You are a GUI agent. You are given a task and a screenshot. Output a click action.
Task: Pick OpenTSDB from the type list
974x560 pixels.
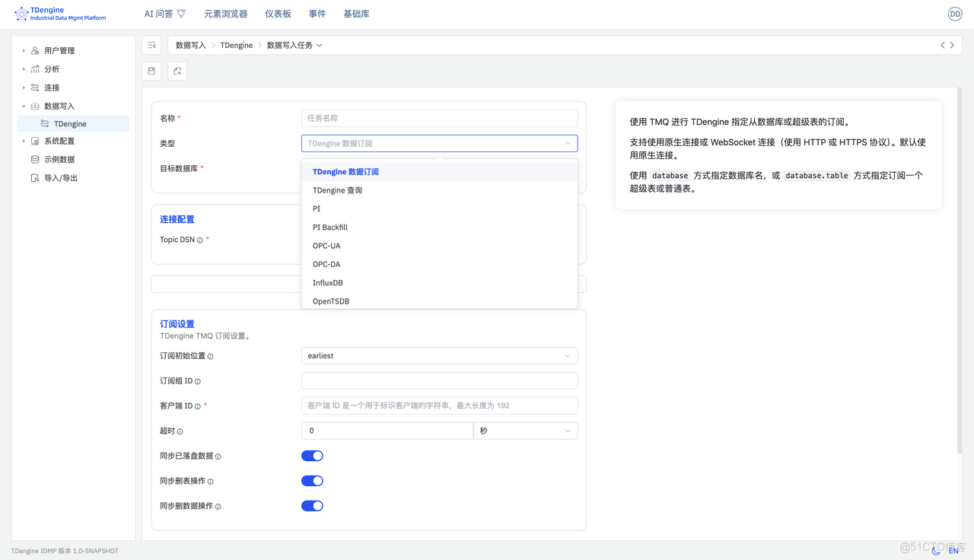pos(439,301)
